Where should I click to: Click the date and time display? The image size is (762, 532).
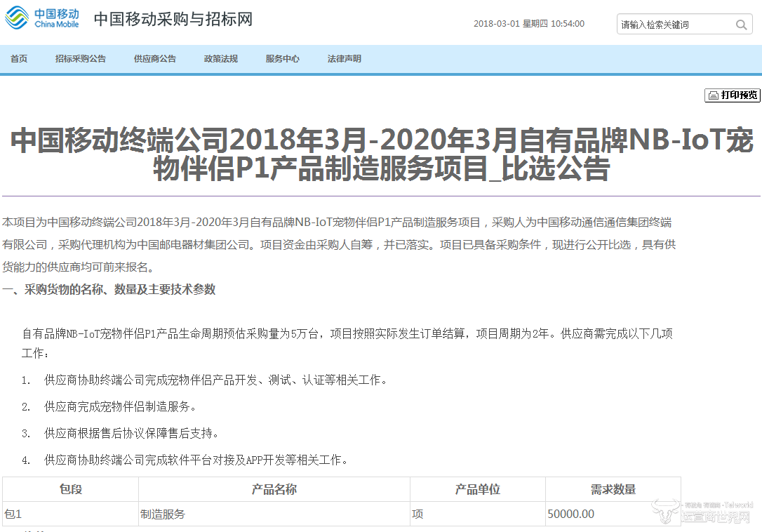click(528, 24)
